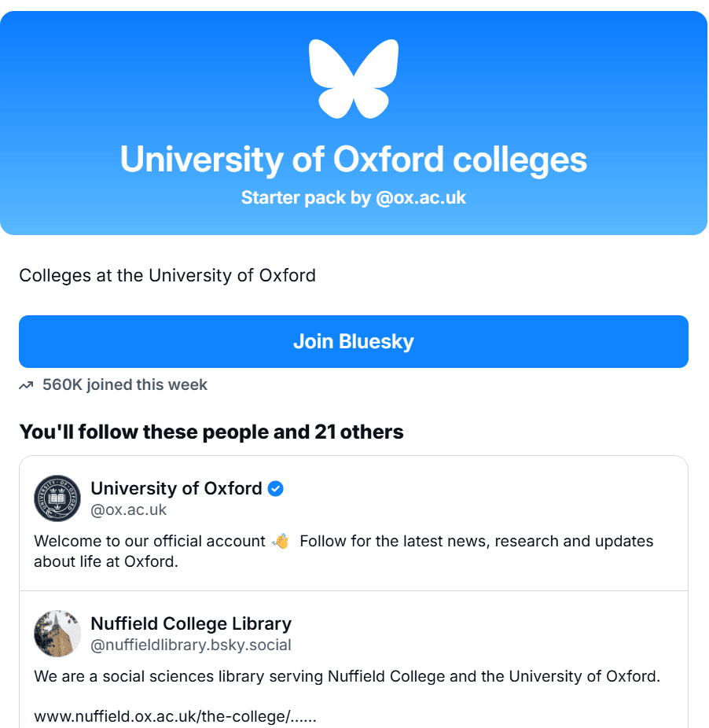The image size is (709, 728).
Task: Click the University of Oxford welcome bio text
Action: click(343, 551)
